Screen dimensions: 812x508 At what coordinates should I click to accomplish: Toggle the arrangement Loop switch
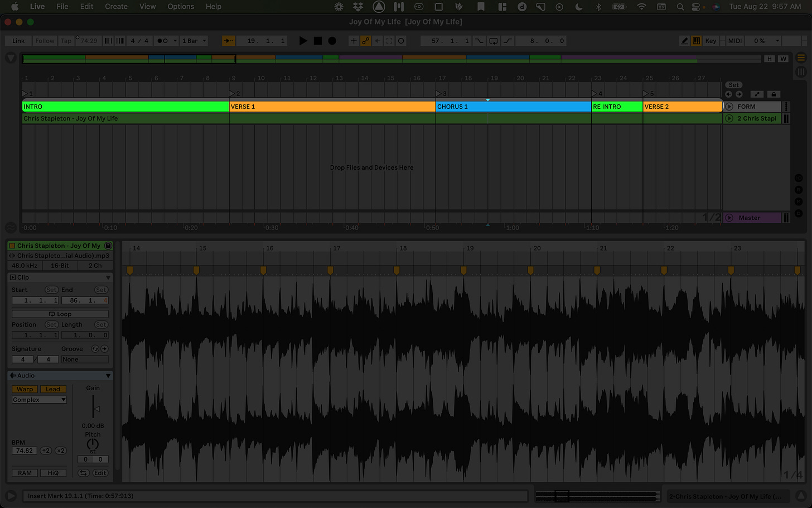click(x=494, y=41)
